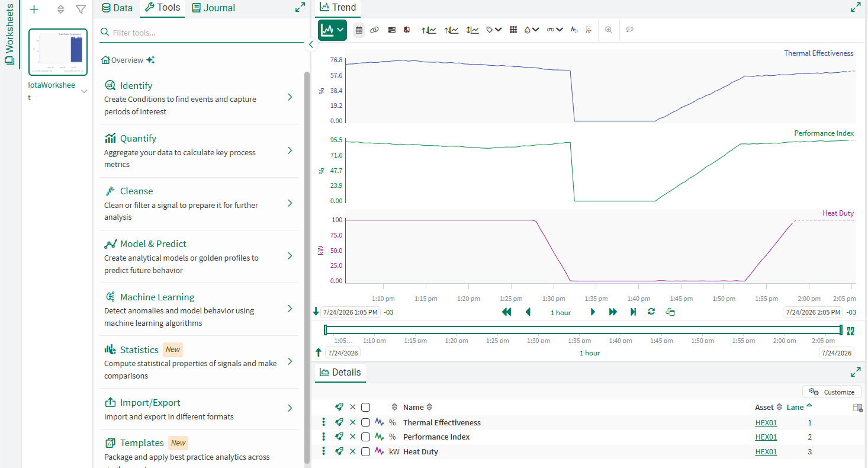Edit the display end 7/24/2026 2:05 PM
The image size is (868, 468).
coord(812,312)
